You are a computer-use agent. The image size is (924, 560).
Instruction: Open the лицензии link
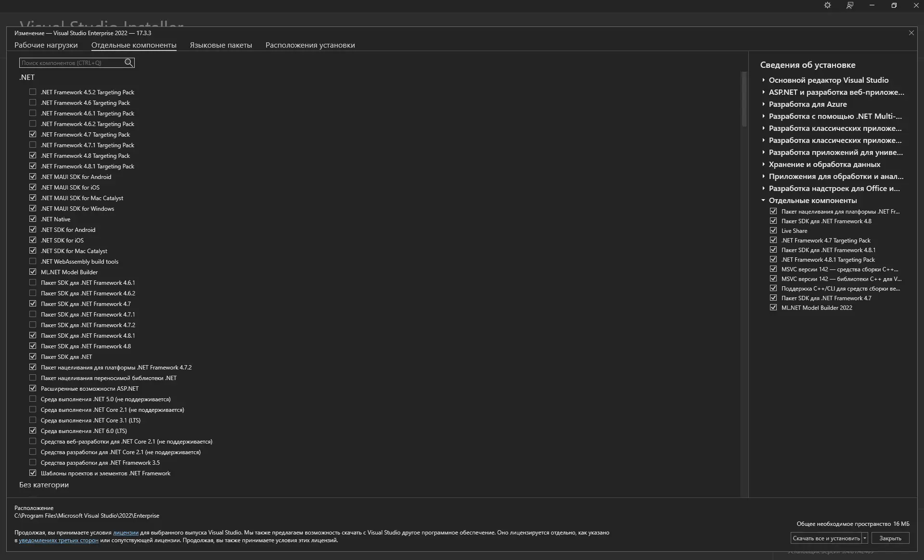click(x=126, y=533)
